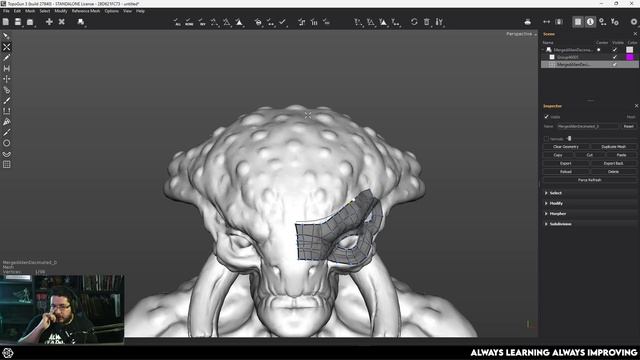Open the View menu

tap(127, 11)
